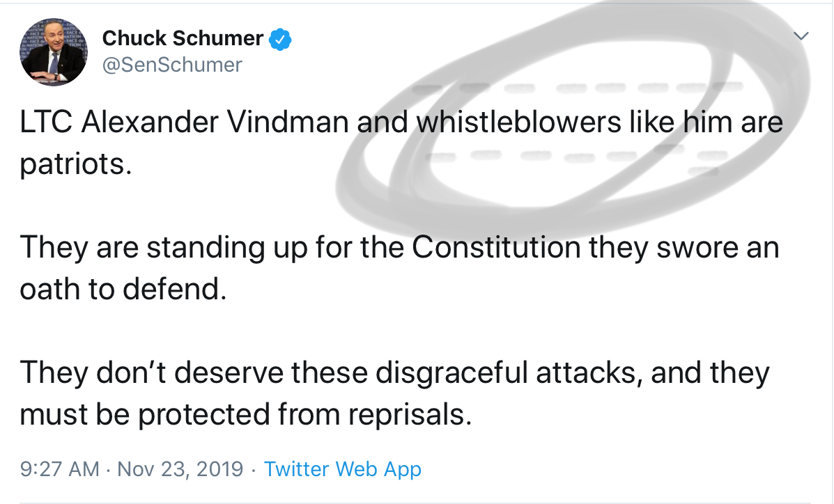This screenshot has width=834, height=504.
Task: Open Chuck Schumer's profile photo
Action: [x=54, y=52]
